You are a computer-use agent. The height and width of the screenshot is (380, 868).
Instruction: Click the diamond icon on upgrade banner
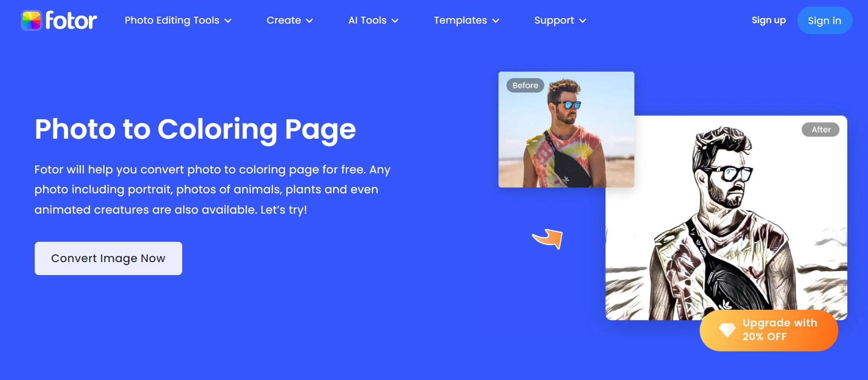pos(727,330)
